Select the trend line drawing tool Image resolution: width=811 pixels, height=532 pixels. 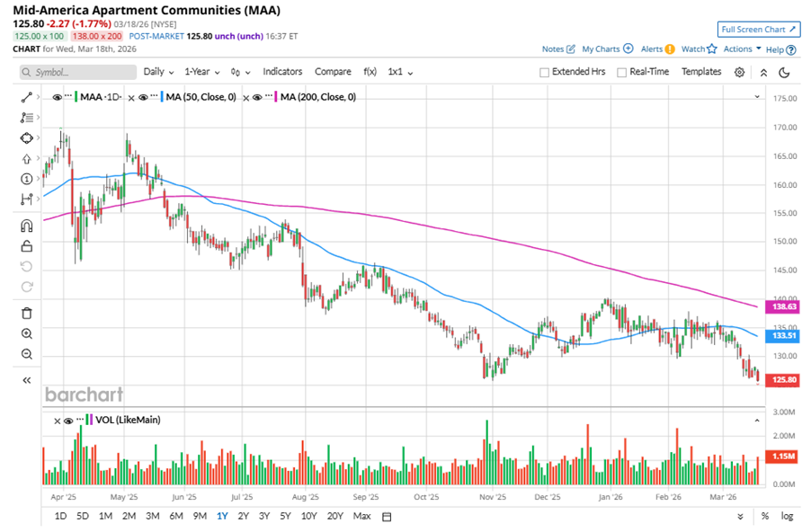pyautogui.click(x=26, y=96)
